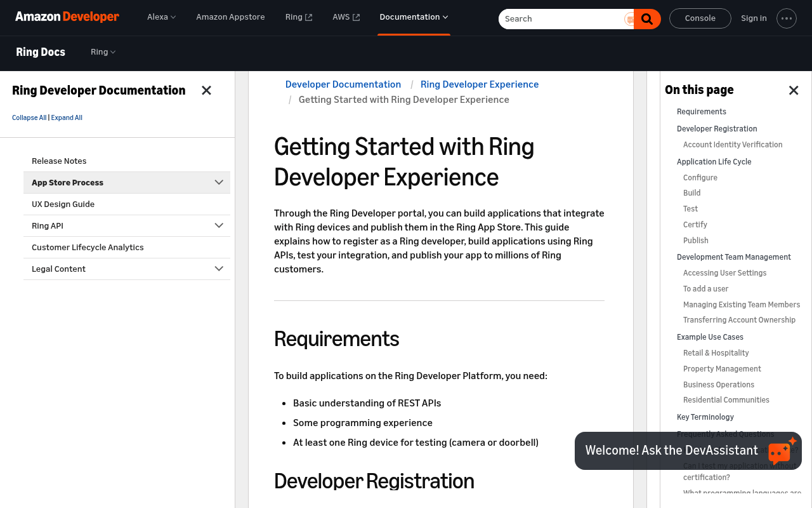Click Collapse All in the sidebar
Screen dimensions: 812x508
point(29,117)
